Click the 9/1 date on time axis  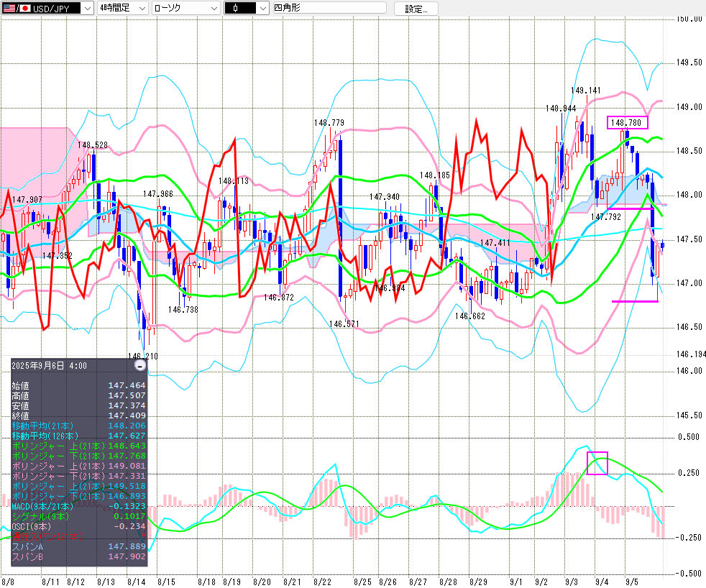(516, 582)
